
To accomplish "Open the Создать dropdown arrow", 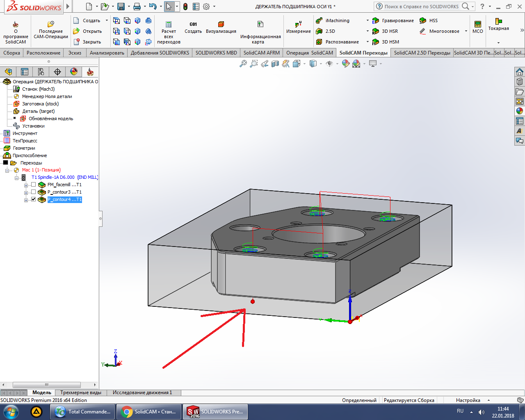I will pyautogui.click(x=107, y=21).
